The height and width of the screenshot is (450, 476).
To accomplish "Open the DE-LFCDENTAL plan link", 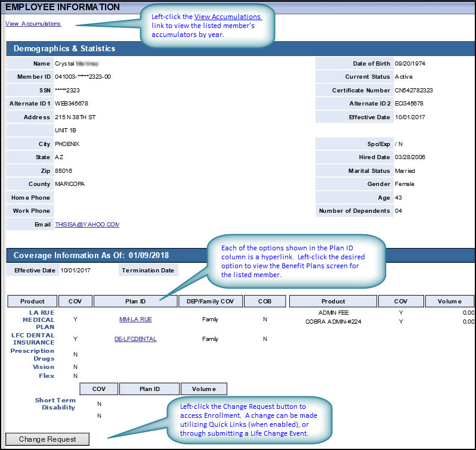I will (135, 339).
